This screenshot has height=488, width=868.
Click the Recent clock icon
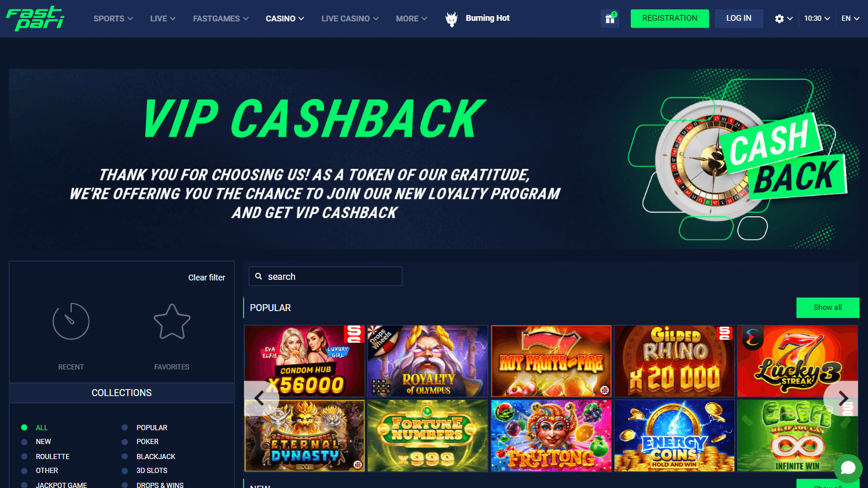71,321
